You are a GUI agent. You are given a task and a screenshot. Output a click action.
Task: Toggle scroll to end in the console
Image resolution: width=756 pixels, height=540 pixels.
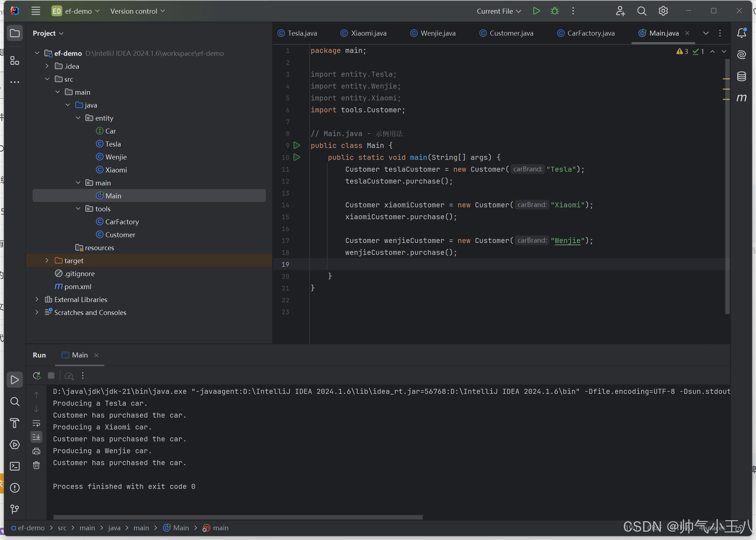click(x=36, y=437)
